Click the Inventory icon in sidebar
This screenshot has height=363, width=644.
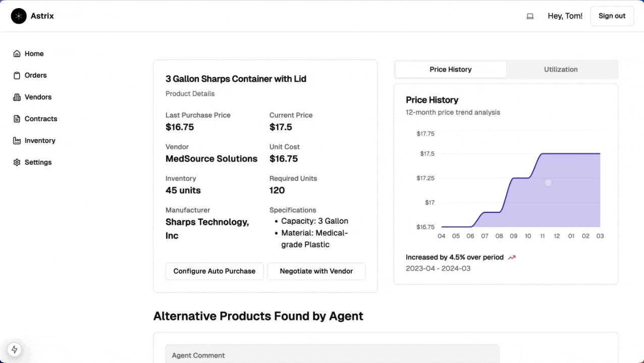(17, 141)
